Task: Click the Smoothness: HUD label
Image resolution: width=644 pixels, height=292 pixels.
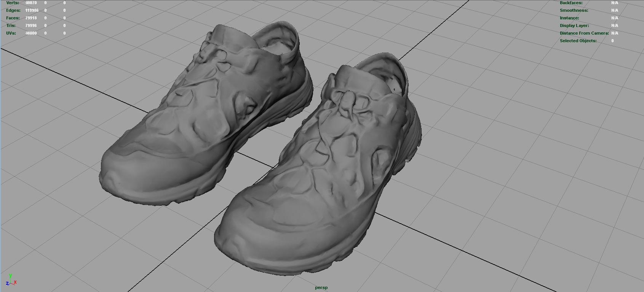Action: coord(574,10)
